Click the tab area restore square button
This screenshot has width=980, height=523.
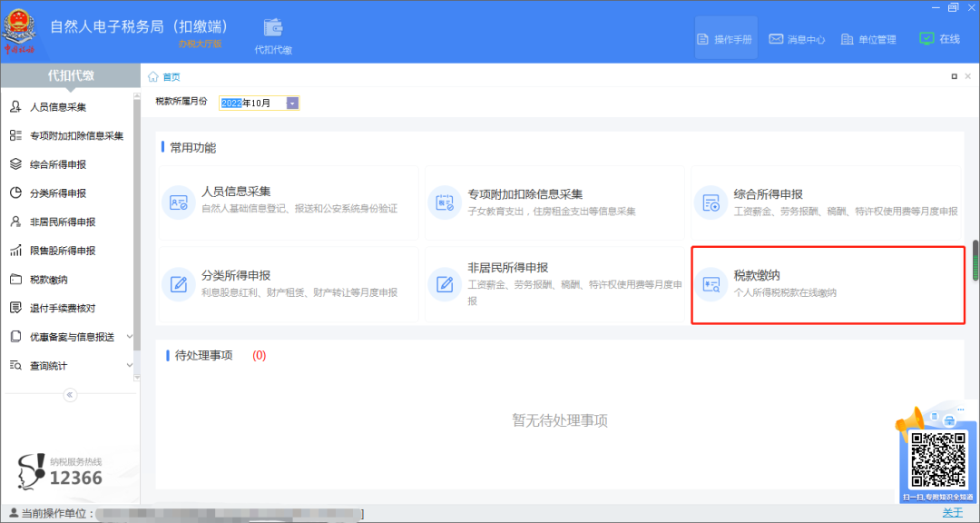click(x=955, y=76)
